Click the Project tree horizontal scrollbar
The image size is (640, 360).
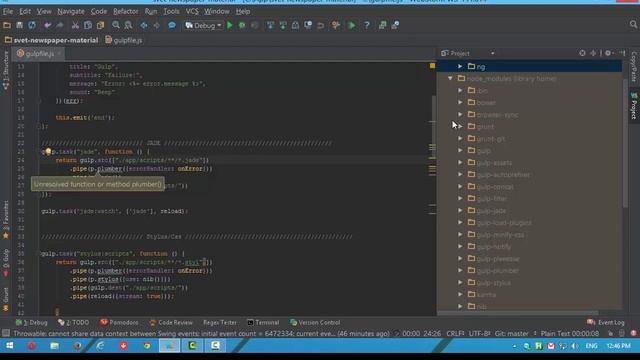(x=518, y=313)
